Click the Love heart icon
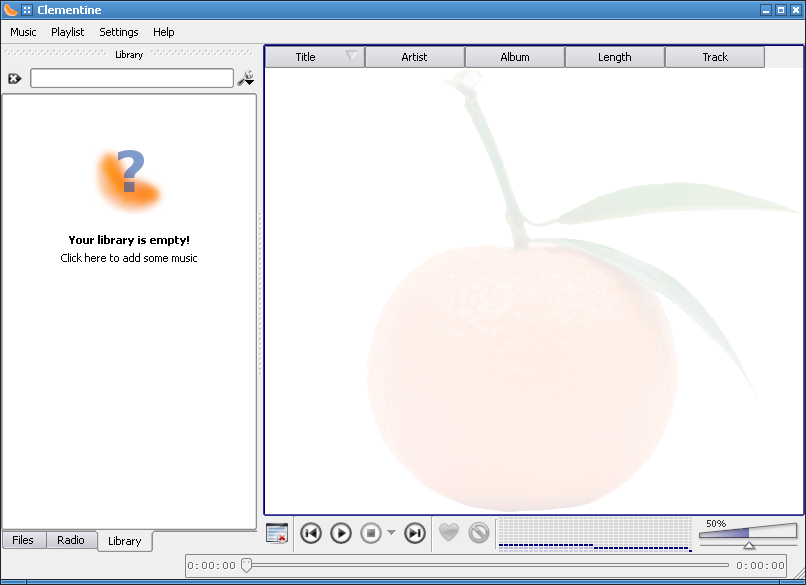 click(x=449, y=533)
